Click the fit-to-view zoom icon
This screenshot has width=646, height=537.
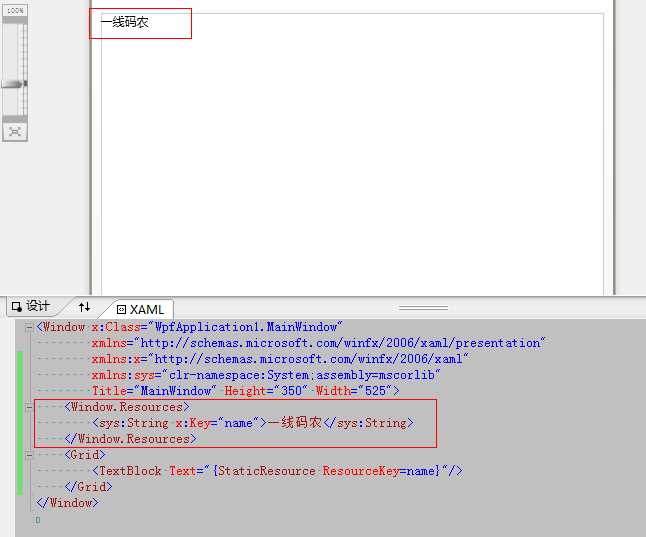tap(15, 132)
